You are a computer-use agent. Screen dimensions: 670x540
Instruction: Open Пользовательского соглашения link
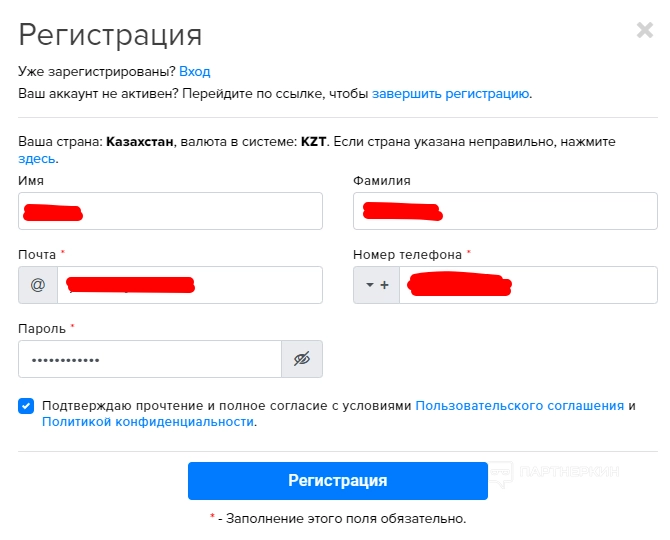point(520,405)
